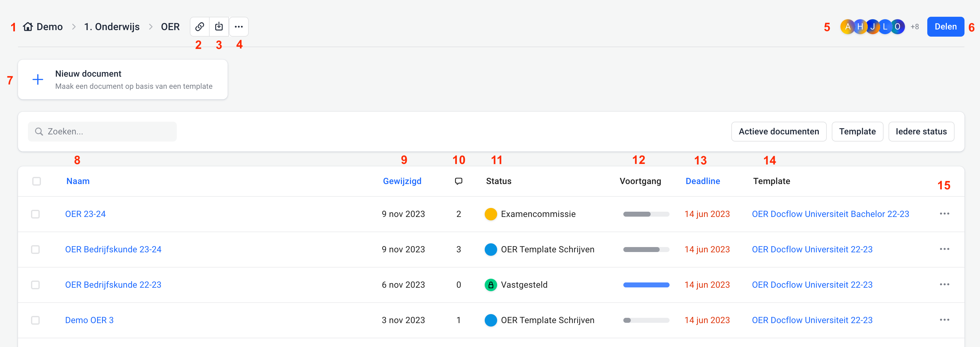Sort table by Gewijzigd column

[x=402, y=181]
